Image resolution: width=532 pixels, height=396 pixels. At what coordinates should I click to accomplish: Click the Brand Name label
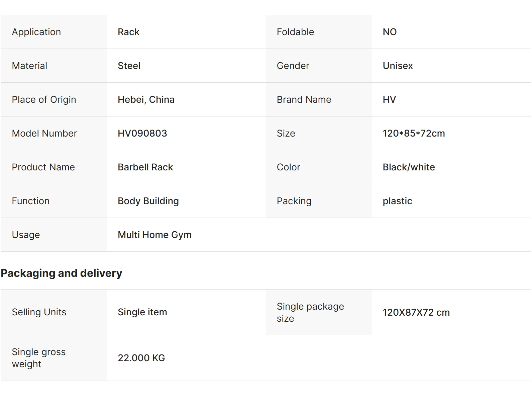coord(304,100)
